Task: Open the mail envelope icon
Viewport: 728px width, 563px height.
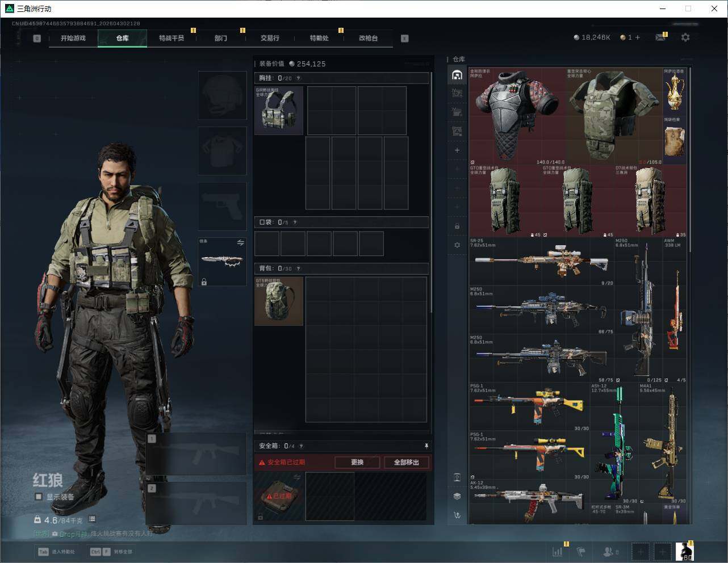Action: coord(660,37)
